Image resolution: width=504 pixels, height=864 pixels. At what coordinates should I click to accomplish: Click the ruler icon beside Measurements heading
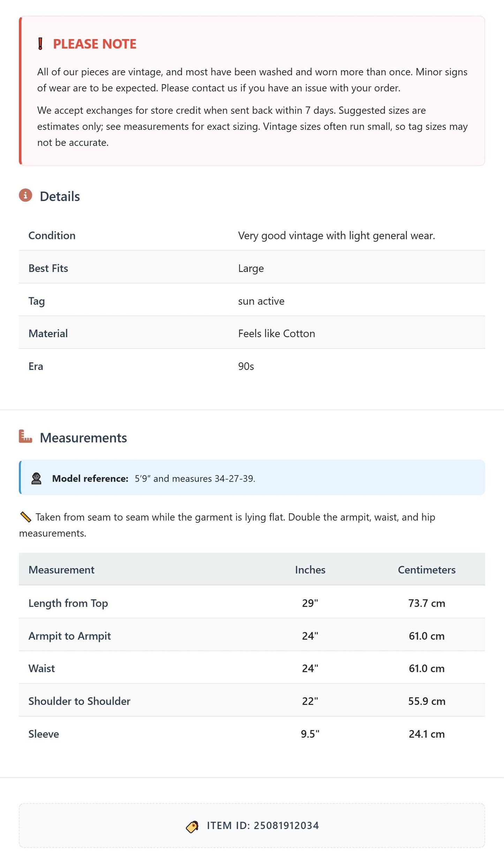pos(25,436)
